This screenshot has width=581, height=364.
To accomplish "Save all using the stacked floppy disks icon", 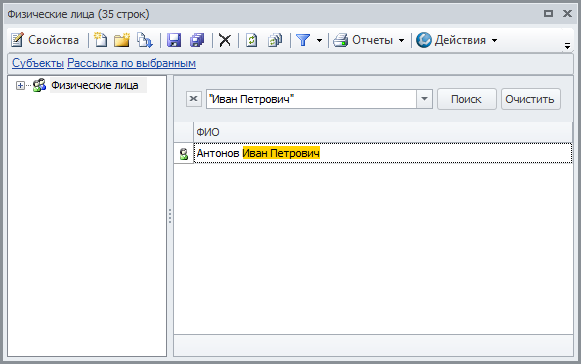I will click(197, 40).
